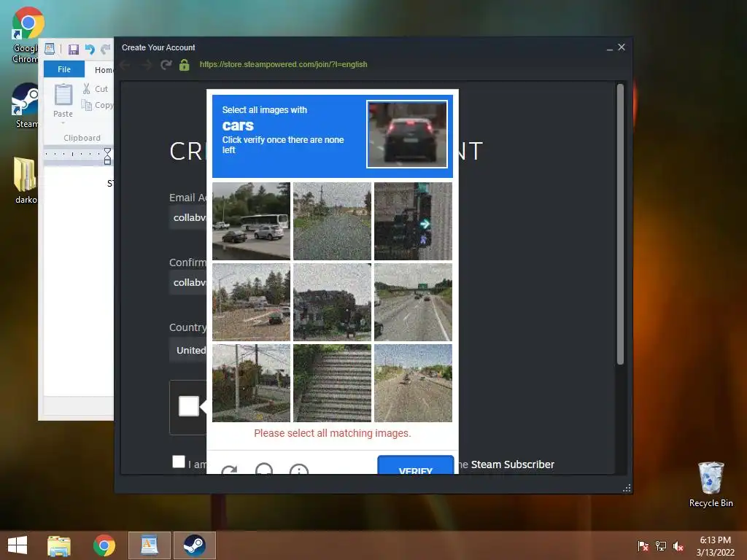Click the captcha help info icon
This screenshot has width=747, height=560.
[x=298, y=469]
